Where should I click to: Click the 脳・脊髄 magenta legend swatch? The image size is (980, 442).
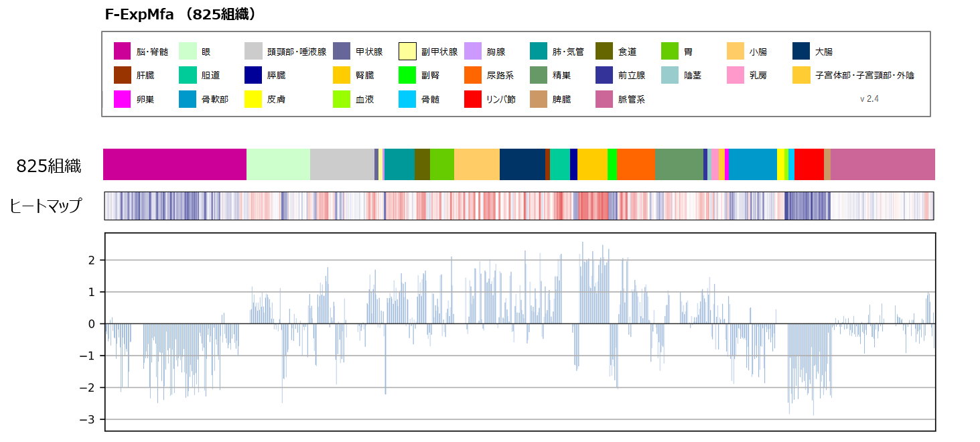(x=122, y=52)
